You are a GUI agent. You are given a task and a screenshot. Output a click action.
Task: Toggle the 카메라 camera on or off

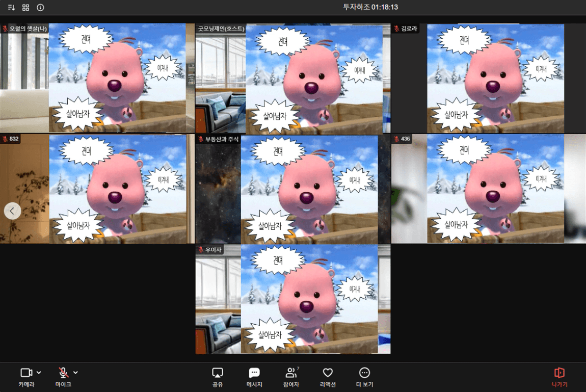(x=26, y=376)
